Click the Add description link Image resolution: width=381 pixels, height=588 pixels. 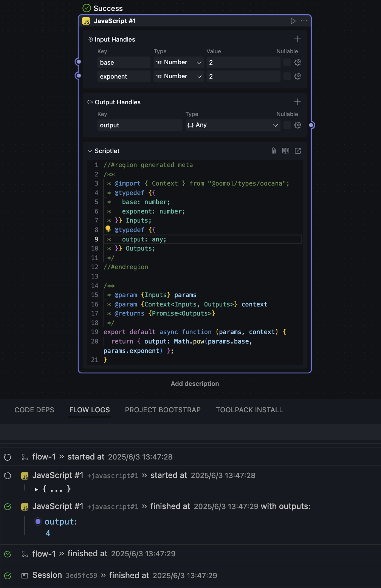(x=195, y=384)
